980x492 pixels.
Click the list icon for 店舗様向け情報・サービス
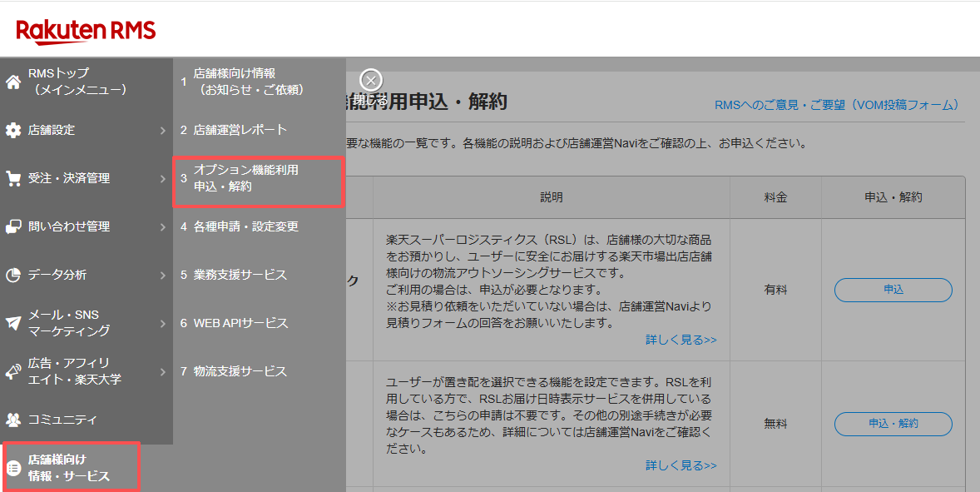pos(13,468)
